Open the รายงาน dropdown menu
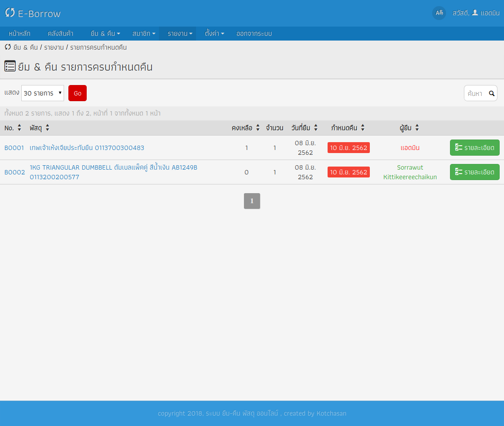 coord(178,34)
